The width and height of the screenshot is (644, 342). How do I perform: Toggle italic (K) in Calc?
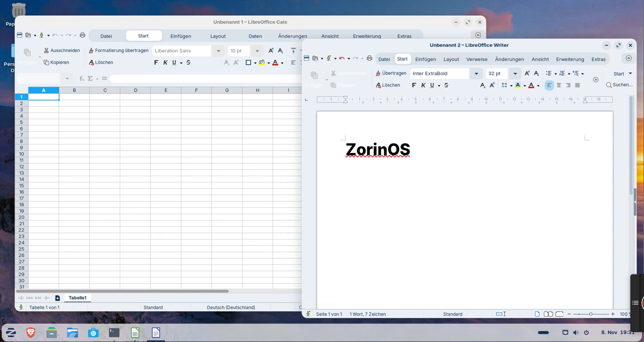tap(165, 63)
